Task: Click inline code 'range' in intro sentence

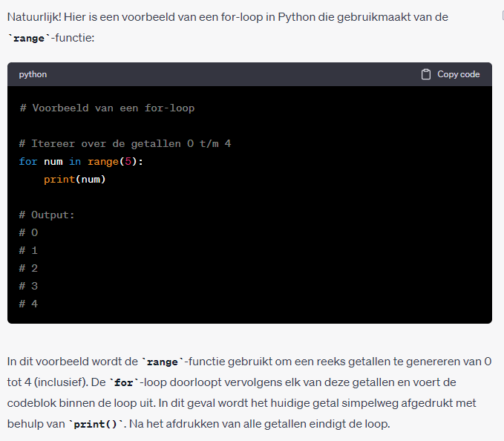Action: [29, 39]
